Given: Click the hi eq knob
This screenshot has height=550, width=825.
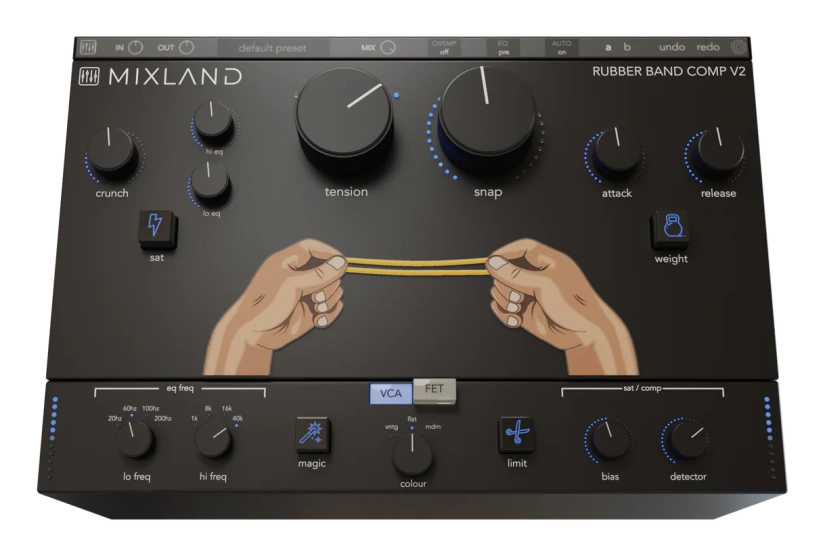Looking at the screenshot, I should [x=213, y=121].
